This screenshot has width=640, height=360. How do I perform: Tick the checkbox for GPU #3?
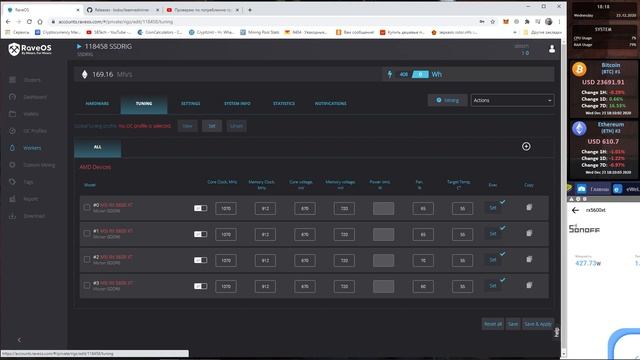pos(87,285)
